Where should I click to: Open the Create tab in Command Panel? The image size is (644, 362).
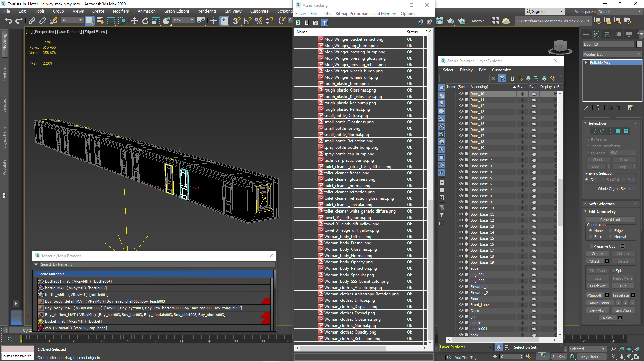(586, 34)
